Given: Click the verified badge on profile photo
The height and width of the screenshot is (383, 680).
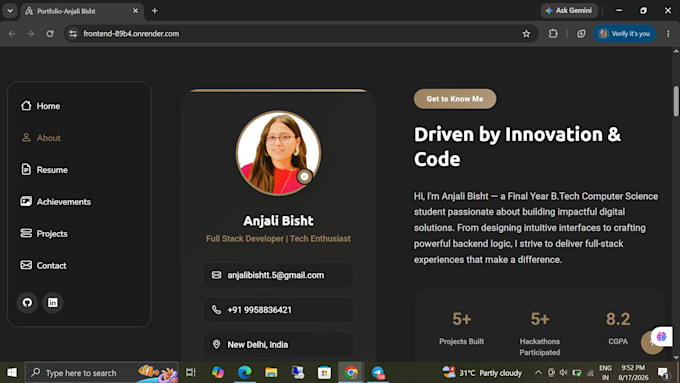Looking at the screenshot, I should (304, 177).
